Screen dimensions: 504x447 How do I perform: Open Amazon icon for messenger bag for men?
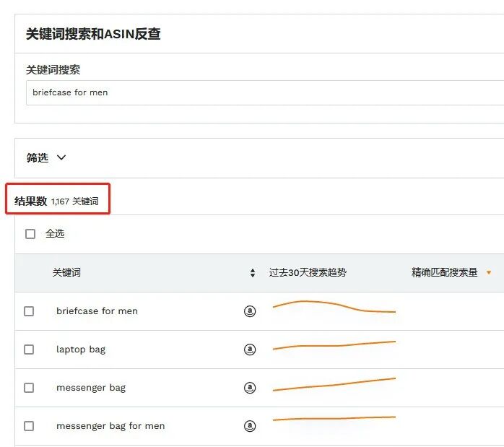coord(250,426)
